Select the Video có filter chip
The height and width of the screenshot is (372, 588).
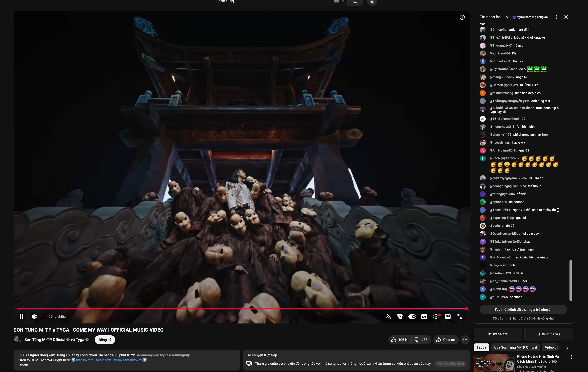click(551, 347)
